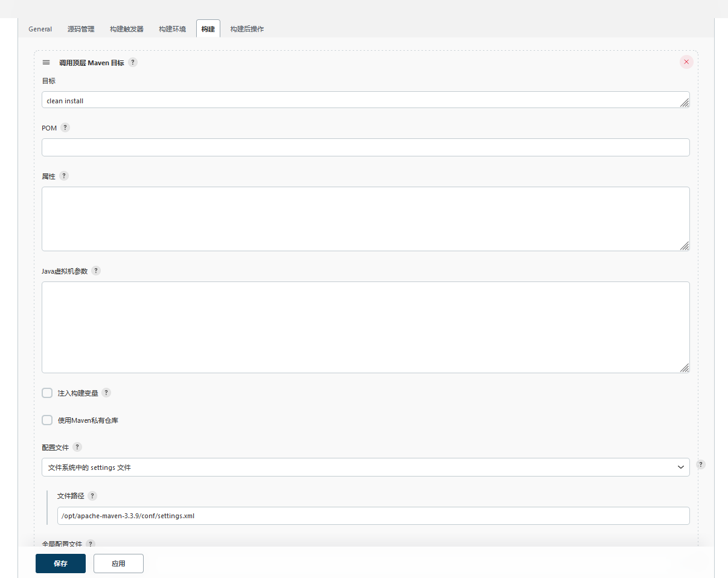Click the 保存 button
Screen dimensions: 728x578
[x=60, y=564]
